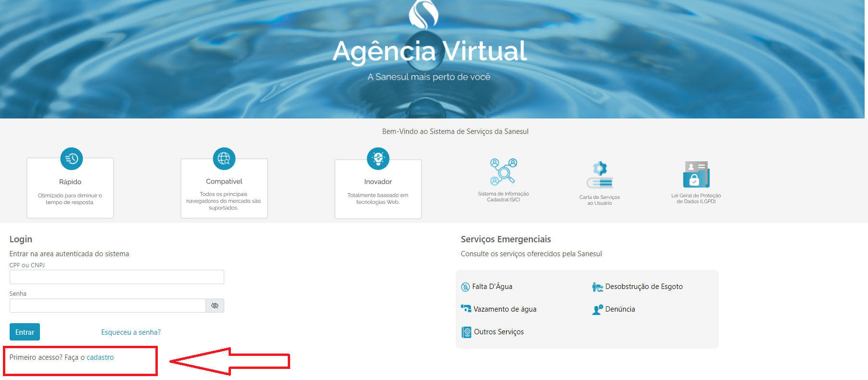
Task: Click 'Bem-Vindo ao Sistema de Serviços da Sanesul'
Action: 455,131
